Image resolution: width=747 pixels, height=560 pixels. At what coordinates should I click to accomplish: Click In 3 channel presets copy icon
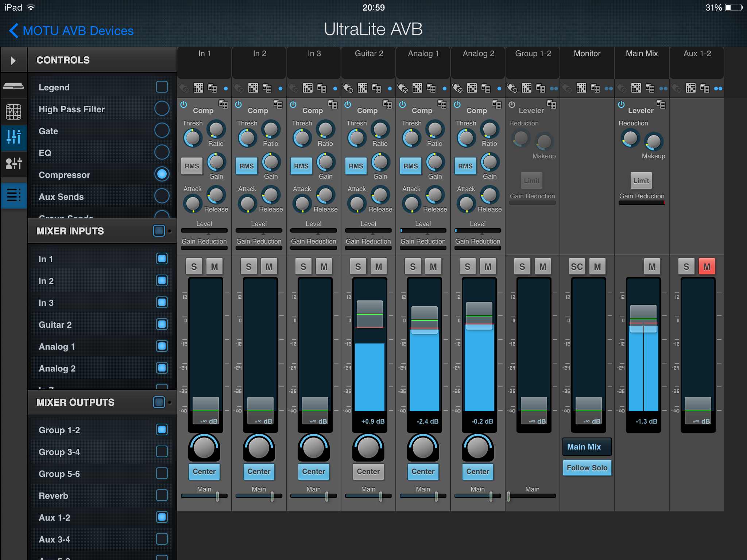(x=322, y=88)
